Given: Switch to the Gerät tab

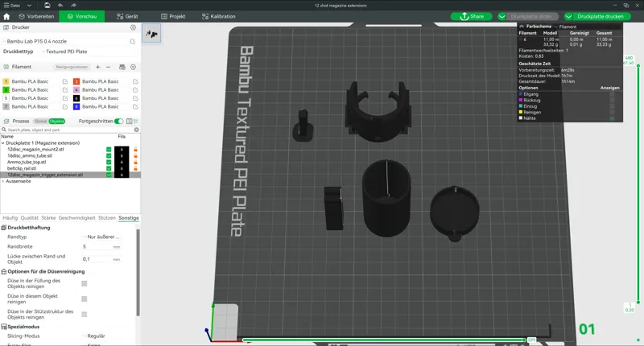Looking at the screenshot, I should (127, 16).
